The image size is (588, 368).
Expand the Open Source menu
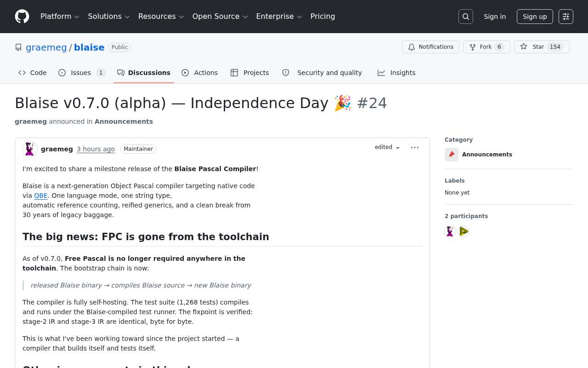point(220,17)
